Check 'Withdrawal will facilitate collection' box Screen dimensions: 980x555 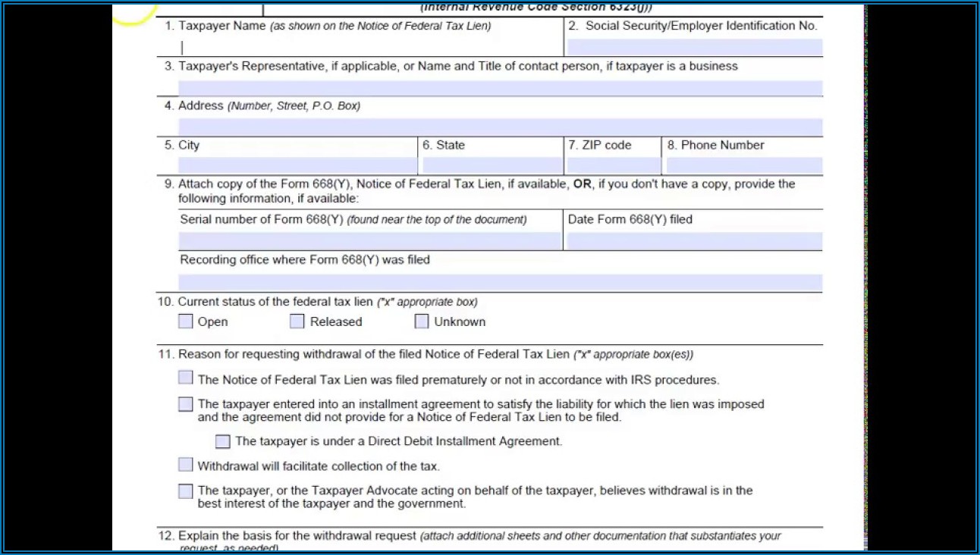[x=186, y=465]
